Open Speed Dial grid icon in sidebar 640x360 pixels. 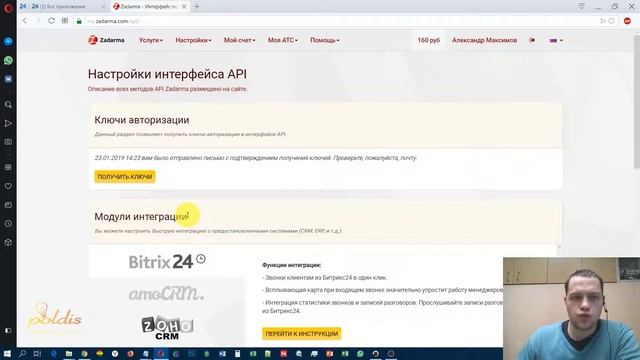pyautogui.click(x=8, y=167)
